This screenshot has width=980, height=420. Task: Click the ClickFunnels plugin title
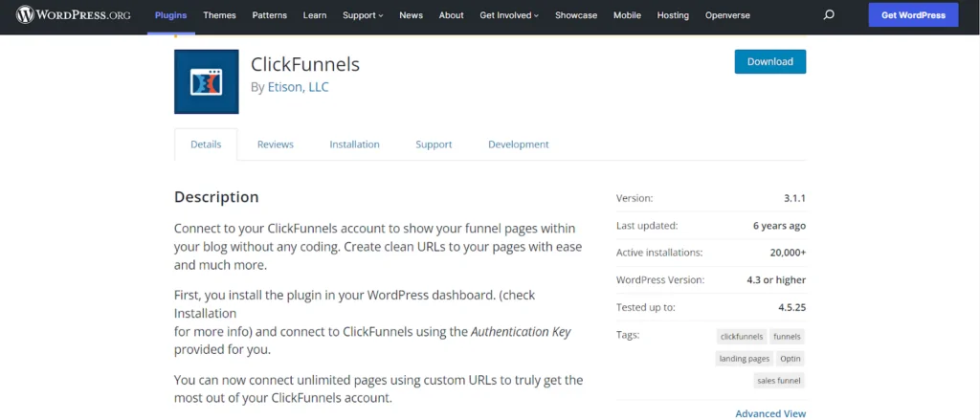click(305, 64)
